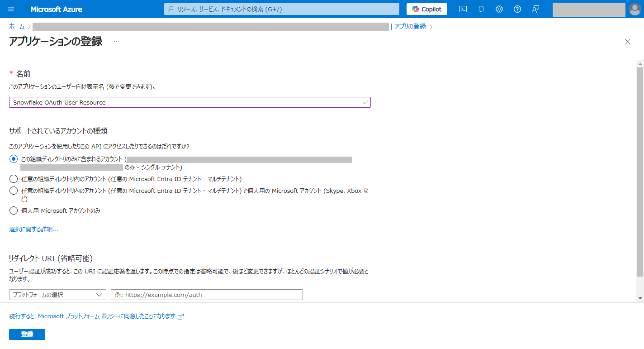Select multitenant と個人用 Microsoft アカウント option
644x349 pixels.
tap(14, 191)
